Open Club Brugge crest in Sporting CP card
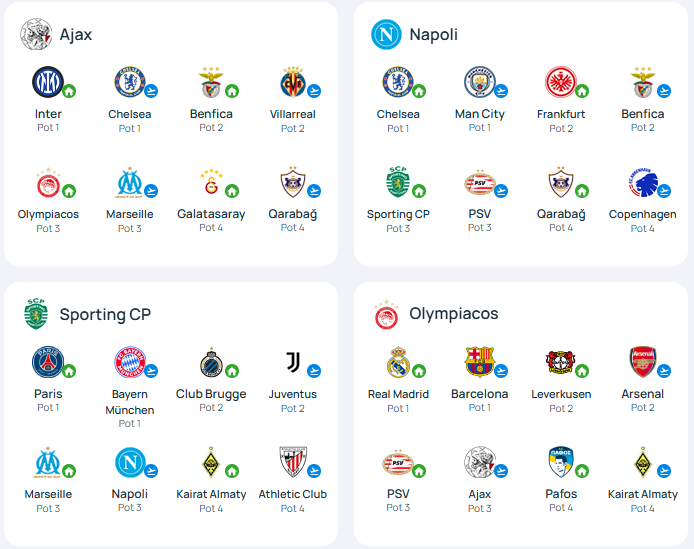 click(x=211, y=362)
